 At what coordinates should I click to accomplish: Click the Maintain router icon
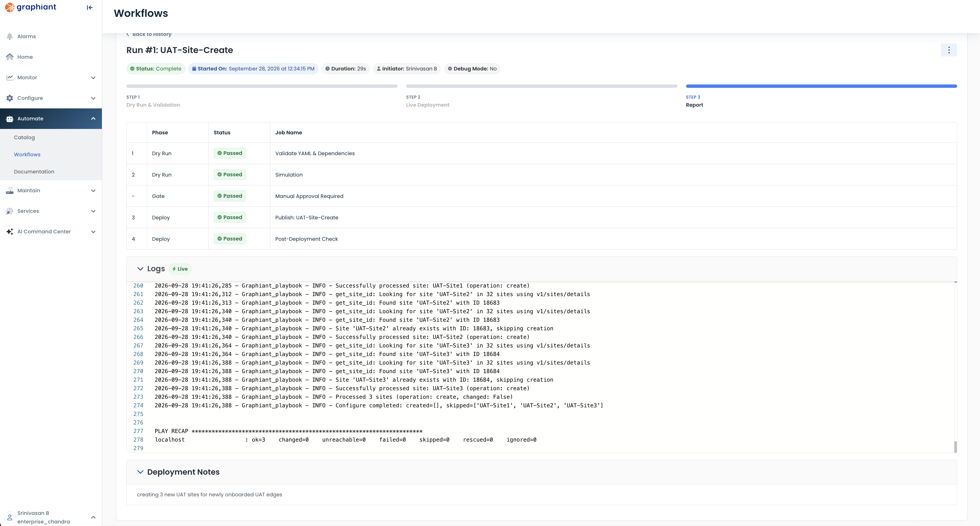pos(10,191)
